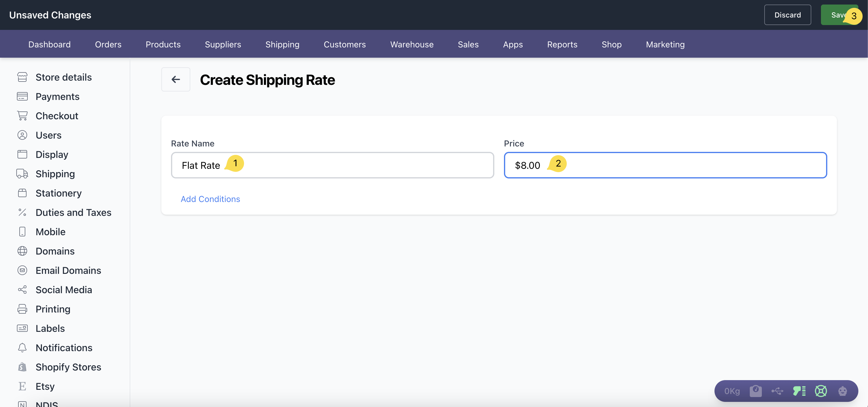Click the weighing scale icon
This screenshot has width=868, height=407.
coord(756,391)
